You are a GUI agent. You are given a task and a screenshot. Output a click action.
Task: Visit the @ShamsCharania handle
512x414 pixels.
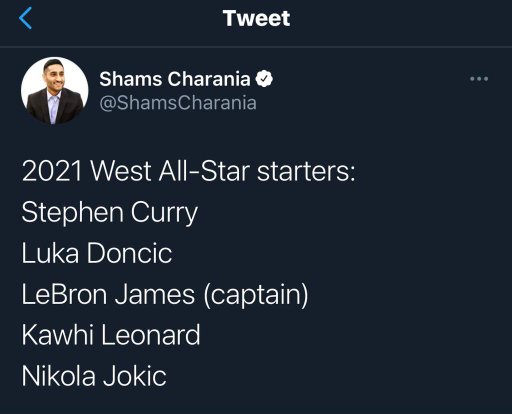coord(178,103)
